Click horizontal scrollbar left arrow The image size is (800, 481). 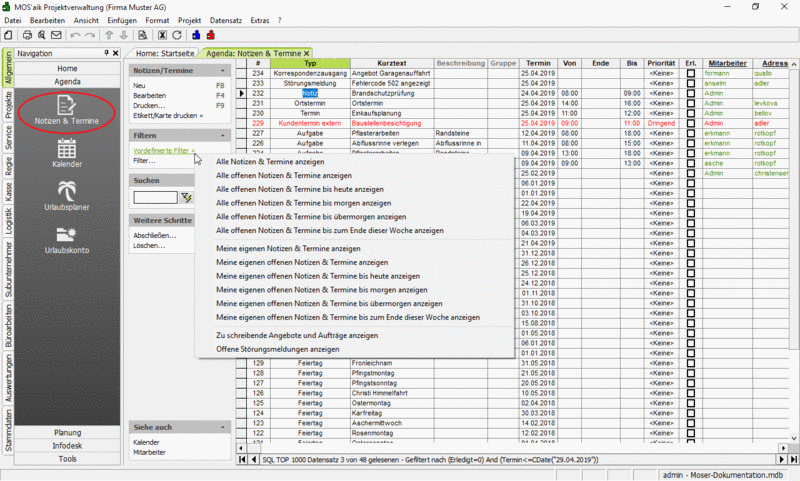pos(241,448)
